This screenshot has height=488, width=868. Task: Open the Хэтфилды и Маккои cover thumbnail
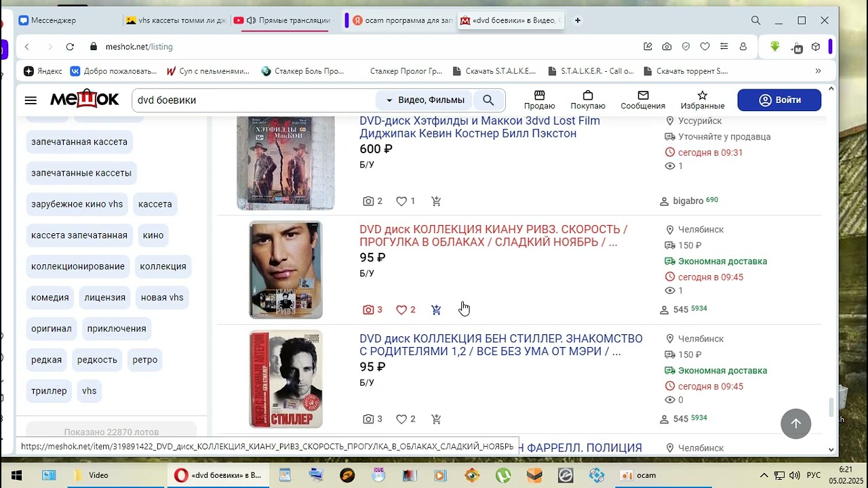[x=285, y=163]
